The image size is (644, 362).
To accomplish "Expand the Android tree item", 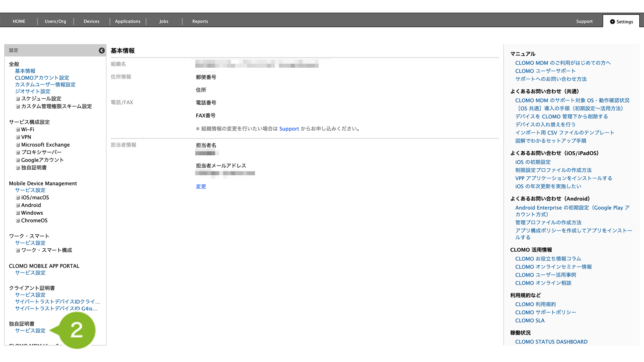I will click(18, 205).
